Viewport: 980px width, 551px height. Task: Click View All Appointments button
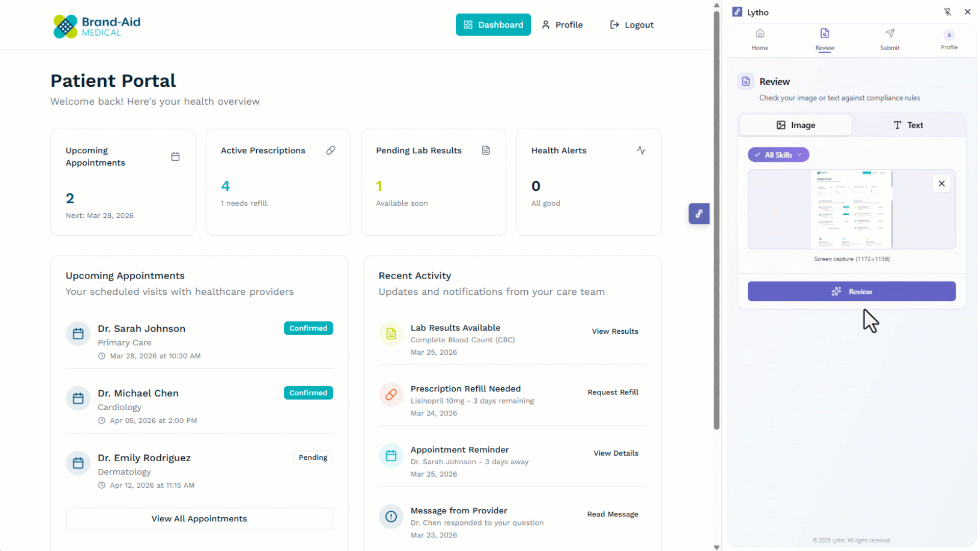tap(199, 519)
